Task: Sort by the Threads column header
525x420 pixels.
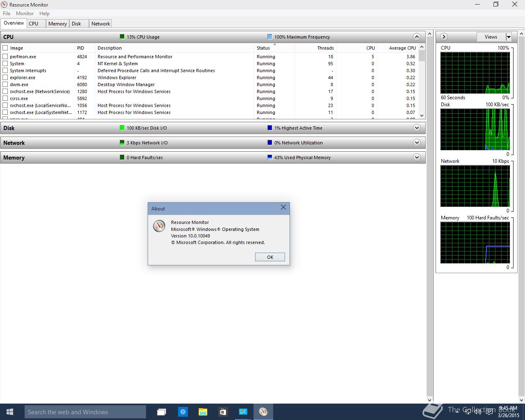Action: [315, 48]
